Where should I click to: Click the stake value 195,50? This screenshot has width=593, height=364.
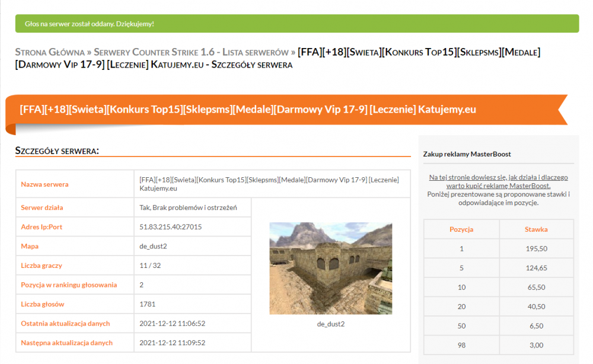(x=536, y=248)
